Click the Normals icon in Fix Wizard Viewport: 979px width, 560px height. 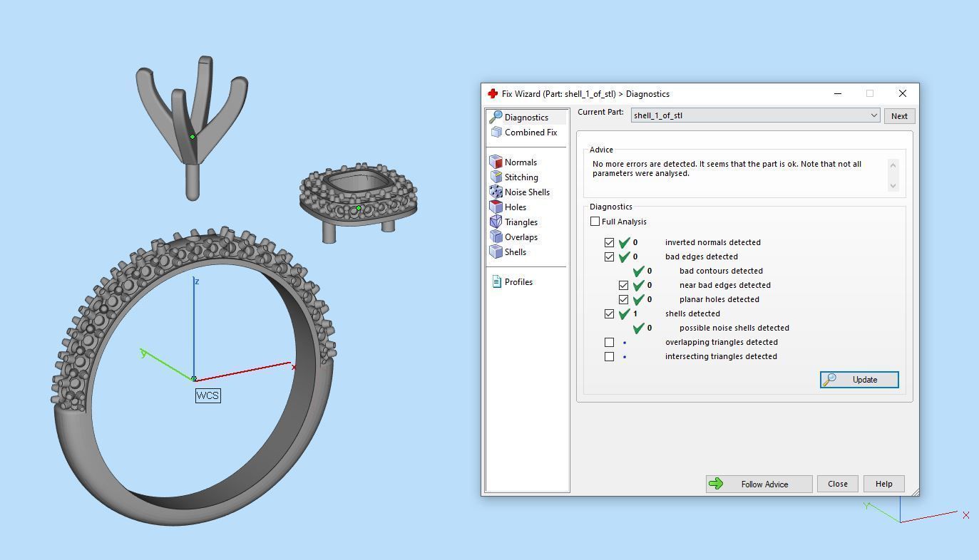pos(496,162)
